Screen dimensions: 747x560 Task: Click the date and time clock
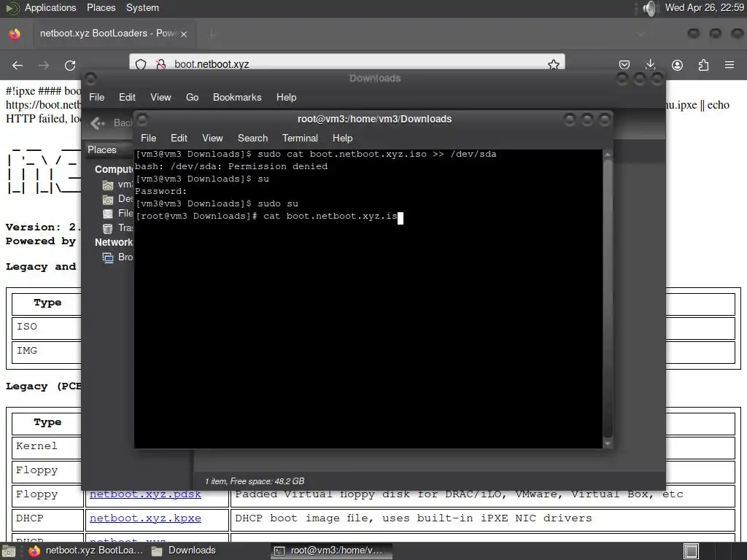click(x=705, y=7)
